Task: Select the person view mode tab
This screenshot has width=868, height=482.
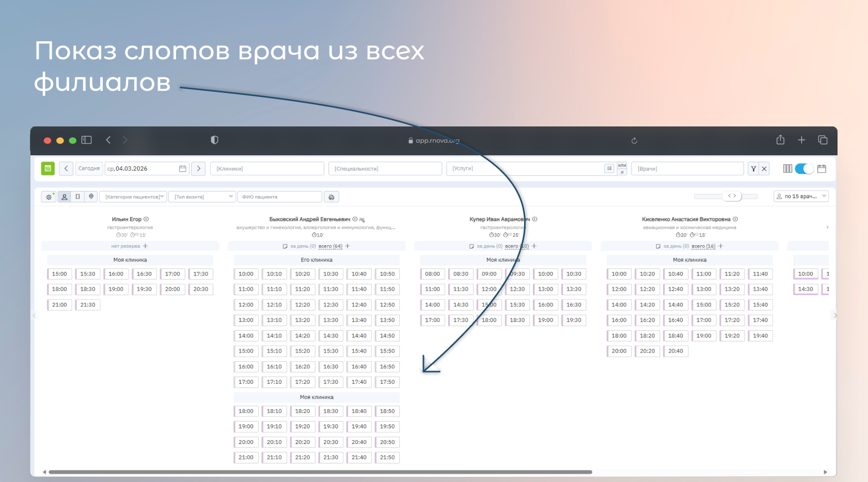Action: 65,197
